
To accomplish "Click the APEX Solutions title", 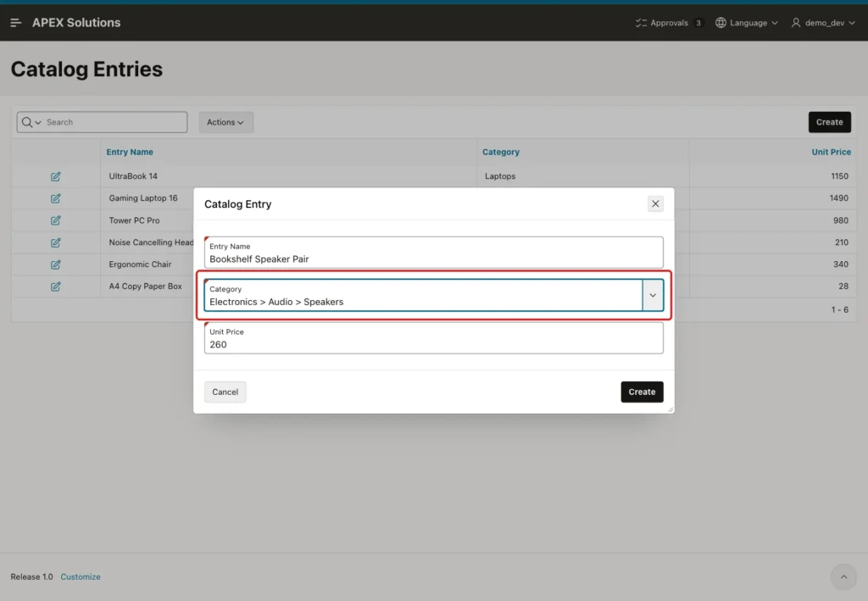I will pyautogui.click(x=76, y=23).
